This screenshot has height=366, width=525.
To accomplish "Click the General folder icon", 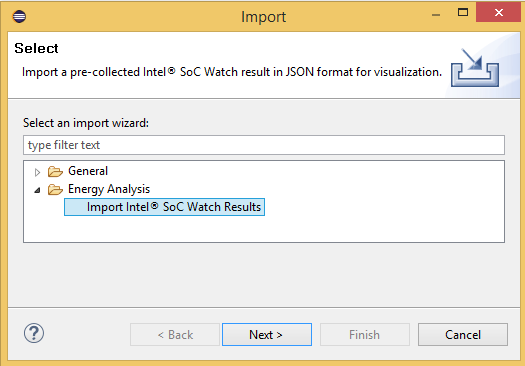I will tap(55, 171).
